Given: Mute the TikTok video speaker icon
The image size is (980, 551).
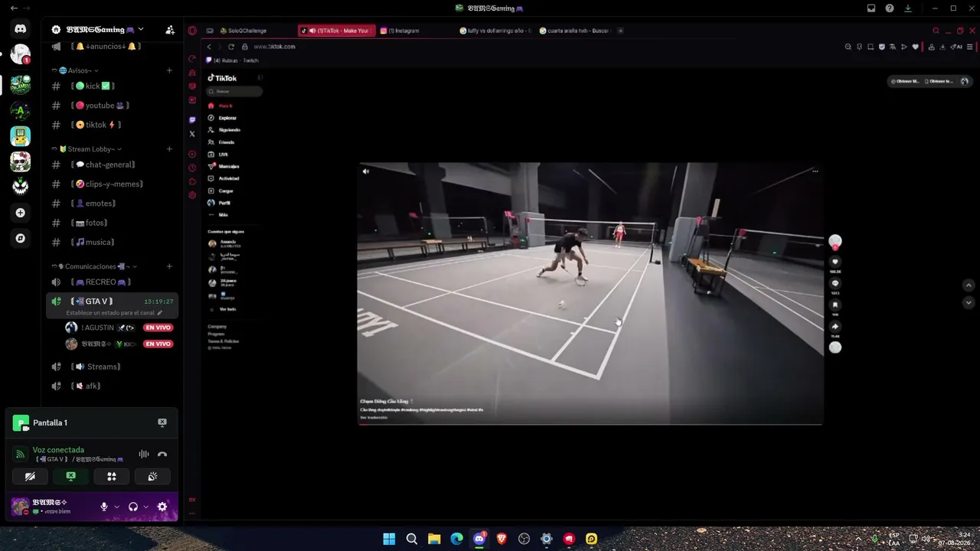Looking at the screenshot, I should [x=365, y=171].
